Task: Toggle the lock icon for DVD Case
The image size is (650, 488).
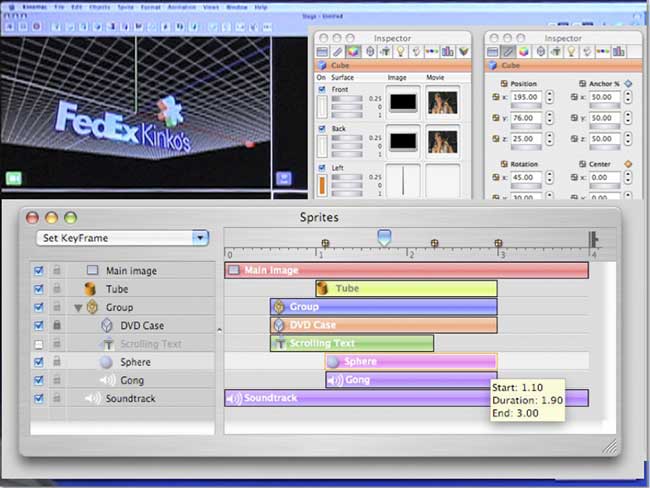Action: 57,325
